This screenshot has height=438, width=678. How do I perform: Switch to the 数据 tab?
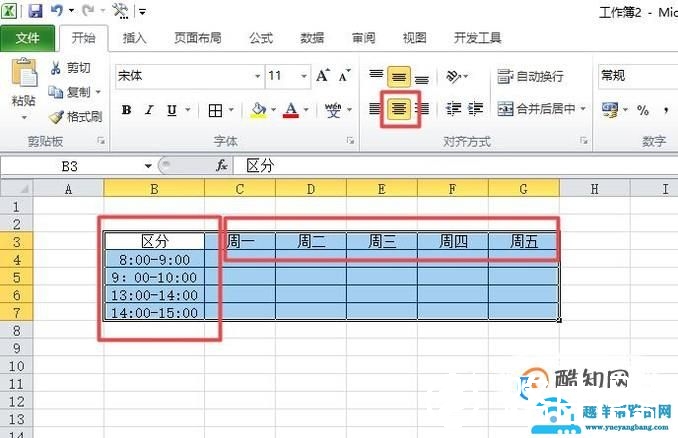pyautogui.click(x=312, y=38)
